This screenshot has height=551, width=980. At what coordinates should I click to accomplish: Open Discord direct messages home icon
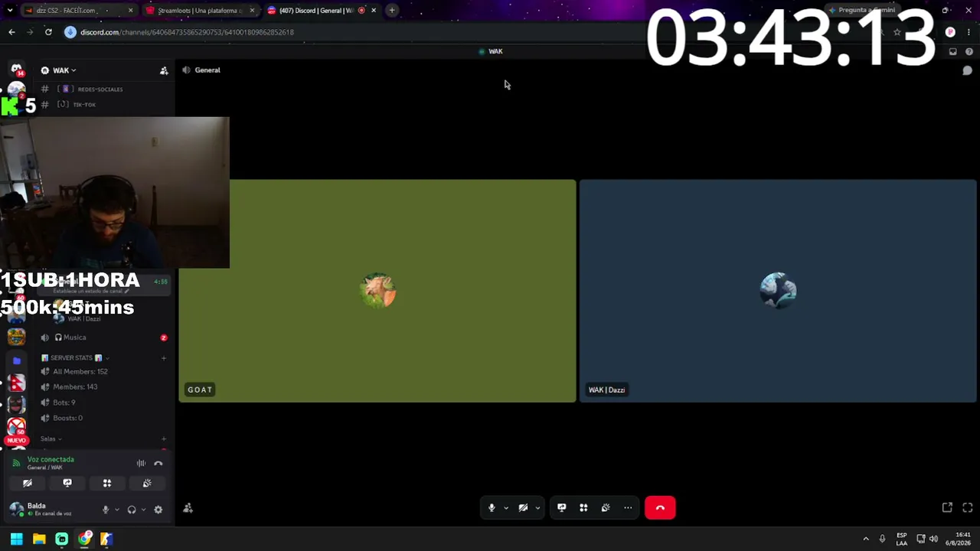coord(16,70)
